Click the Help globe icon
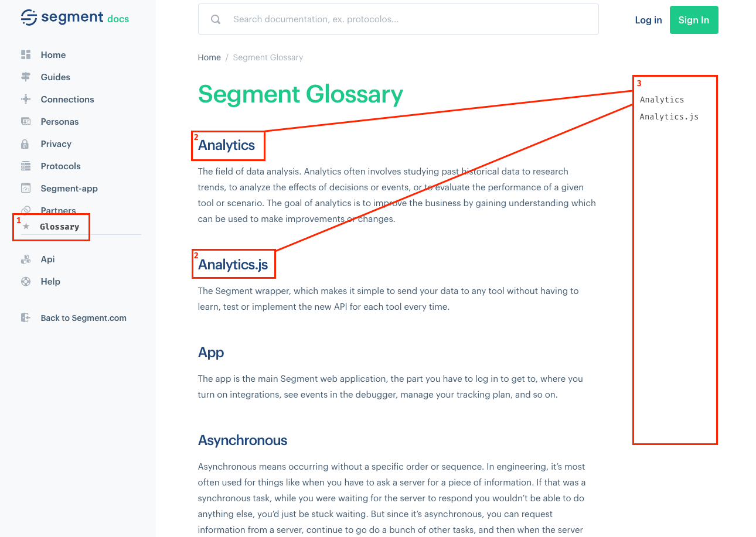Viewport: 756px width, 537px height. [26, 281]
